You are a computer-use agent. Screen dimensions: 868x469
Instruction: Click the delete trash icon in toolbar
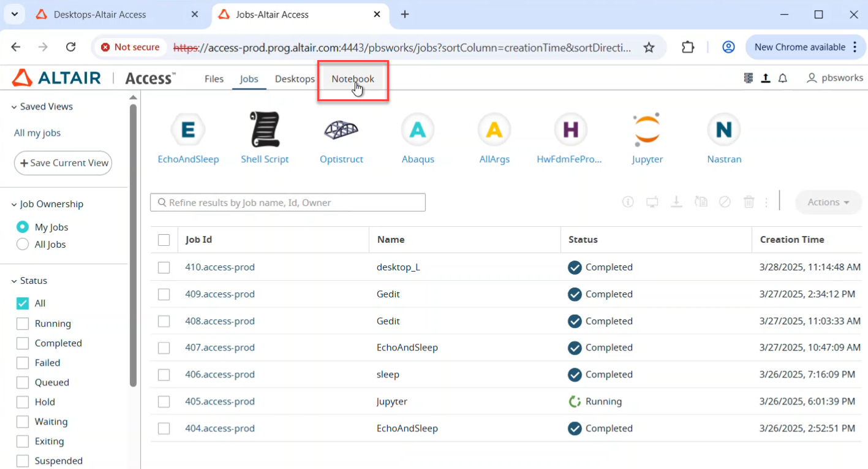[749, 202]
